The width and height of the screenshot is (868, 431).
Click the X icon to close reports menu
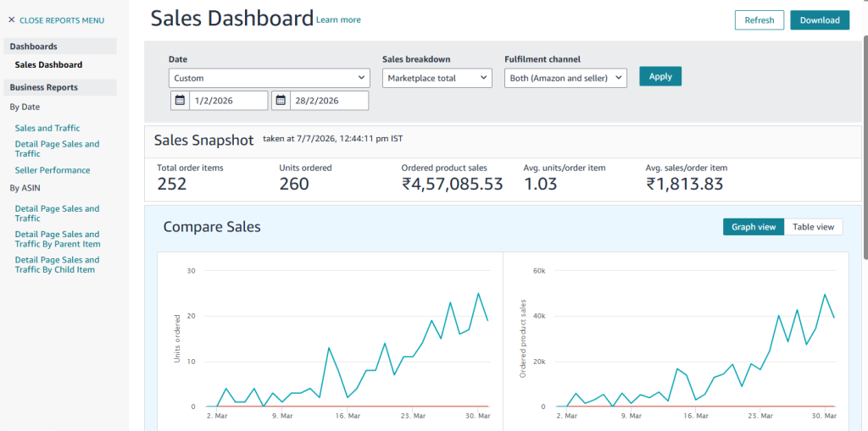click(12, 20)
